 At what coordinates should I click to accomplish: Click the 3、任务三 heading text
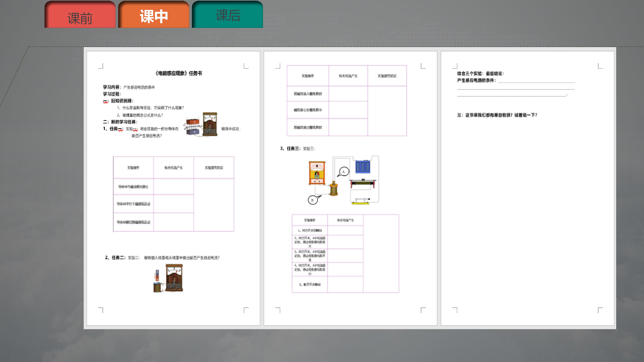pyautogui.click(x=290, y=148)
